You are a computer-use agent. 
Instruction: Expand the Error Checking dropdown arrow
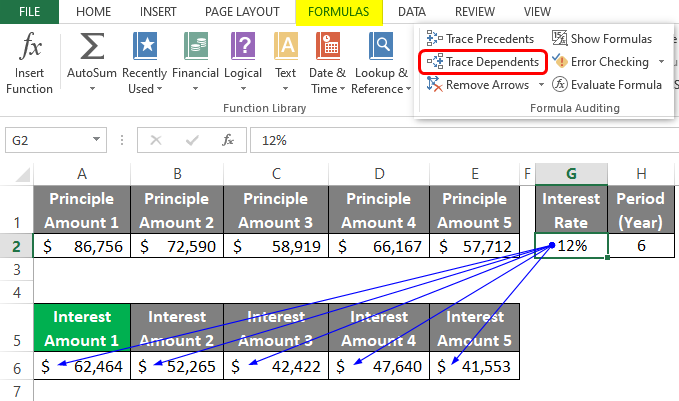coord(661,61)
